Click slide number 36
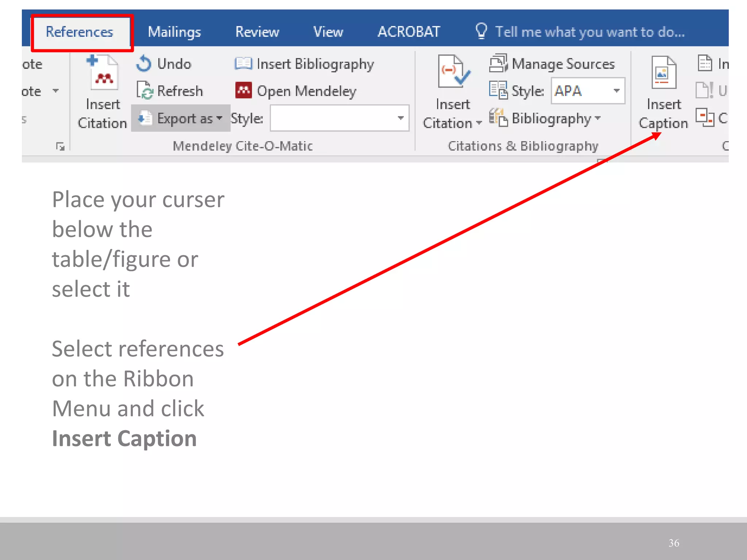 pyautogui.click(x=674, y=543)
